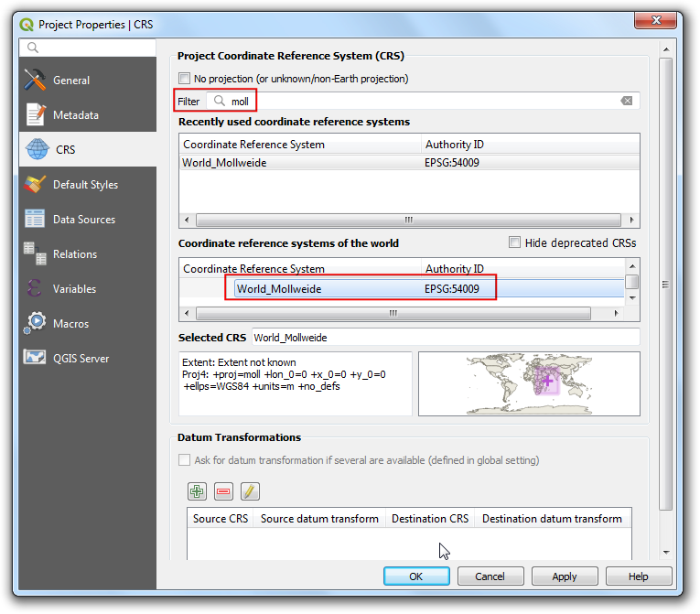Viewport: 700px width, 614px height.
Task: Select the Relations tab in sidebar
Action: click(x=74, y=254)
